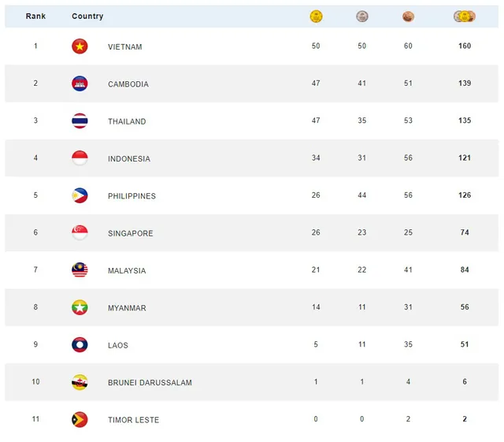Click the PHILIPPINES country name

click(x=132, y=196)
